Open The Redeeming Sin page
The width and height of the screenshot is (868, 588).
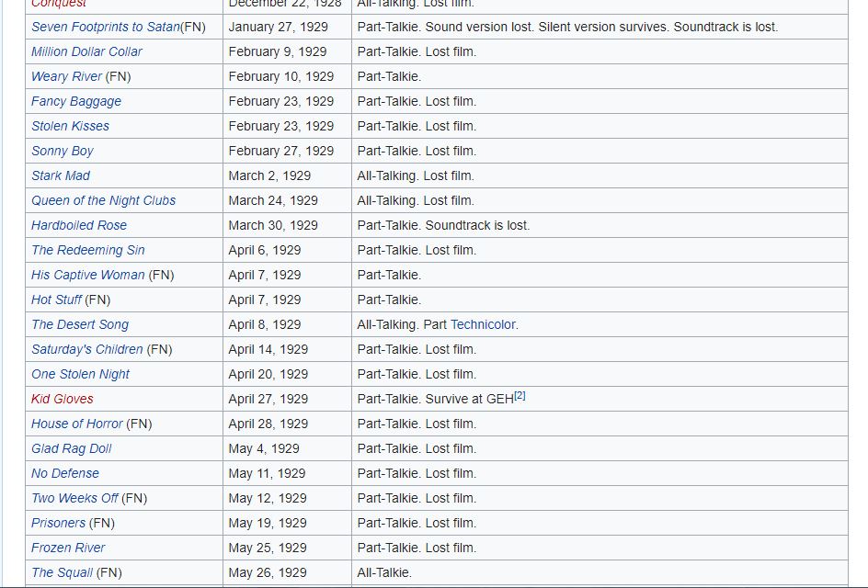(x=88, y=250)
